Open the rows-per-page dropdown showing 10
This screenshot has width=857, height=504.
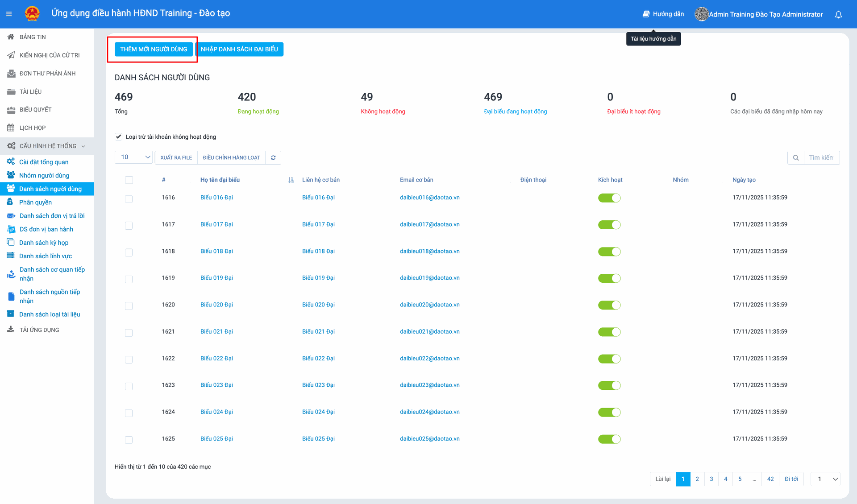tap(134, 157)
